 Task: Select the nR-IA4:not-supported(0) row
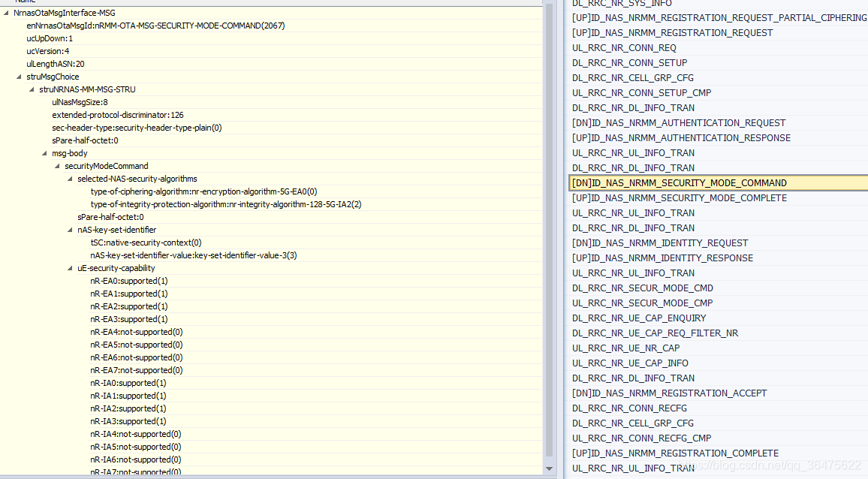pos(136,434)
